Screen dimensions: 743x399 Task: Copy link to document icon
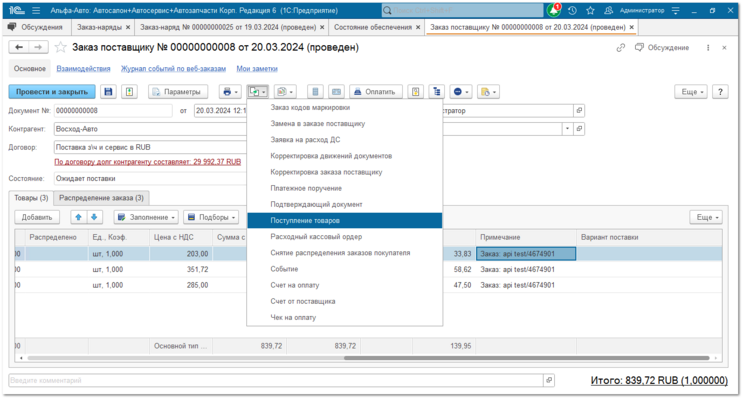[x=621, y=48]
